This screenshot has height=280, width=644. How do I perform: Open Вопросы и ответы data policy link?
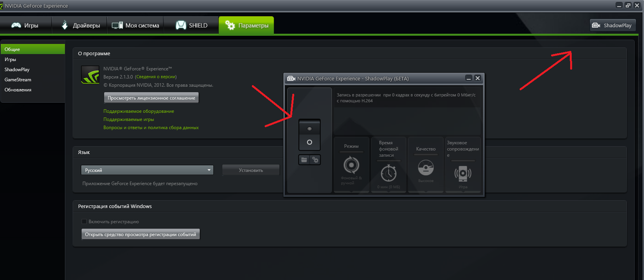click(151, 128)
